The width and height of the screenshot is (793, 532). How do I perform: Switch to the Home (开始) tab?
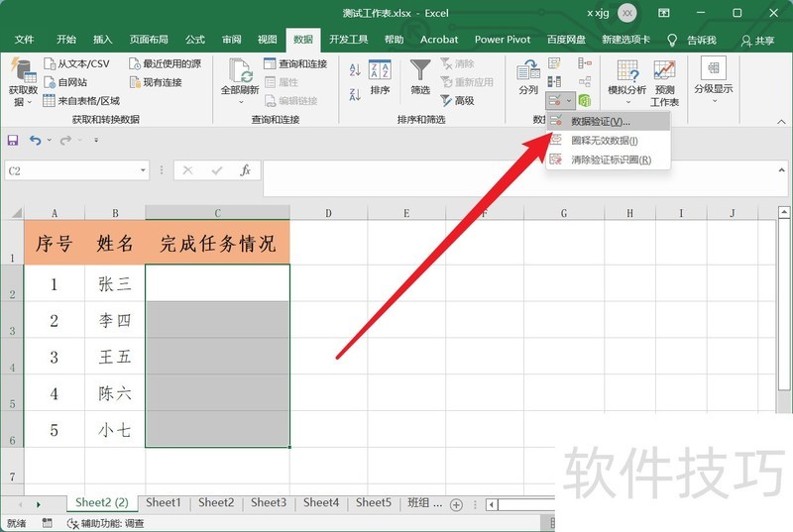pyautogui.click(x=66, y=40)
